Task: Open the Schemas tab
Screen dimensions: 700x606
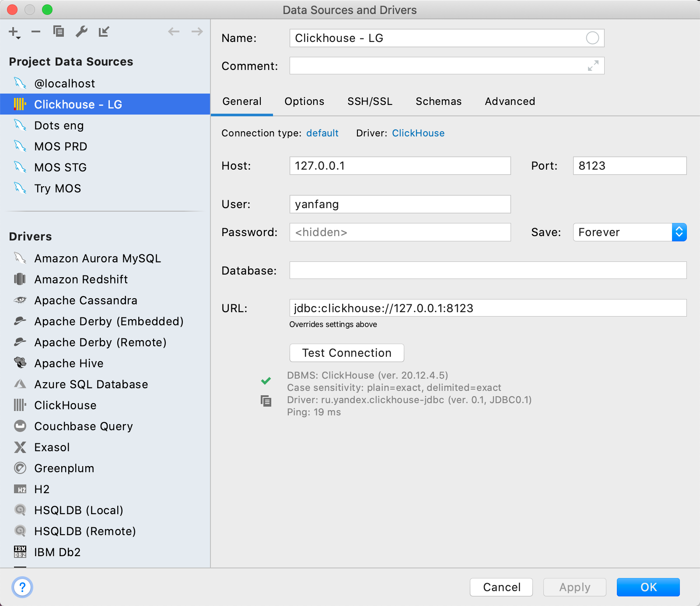Action: pyautogui.click(x=438, y=101)
